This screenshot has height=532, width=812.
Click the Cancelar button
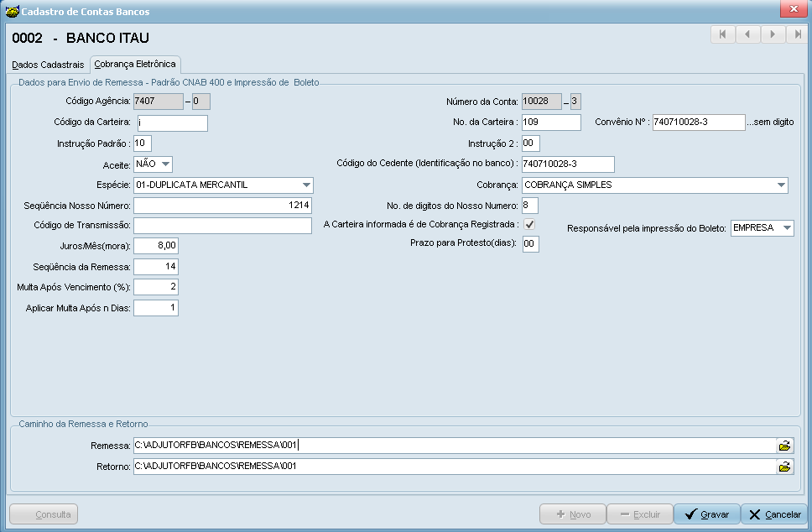click(x=775, y=514)
